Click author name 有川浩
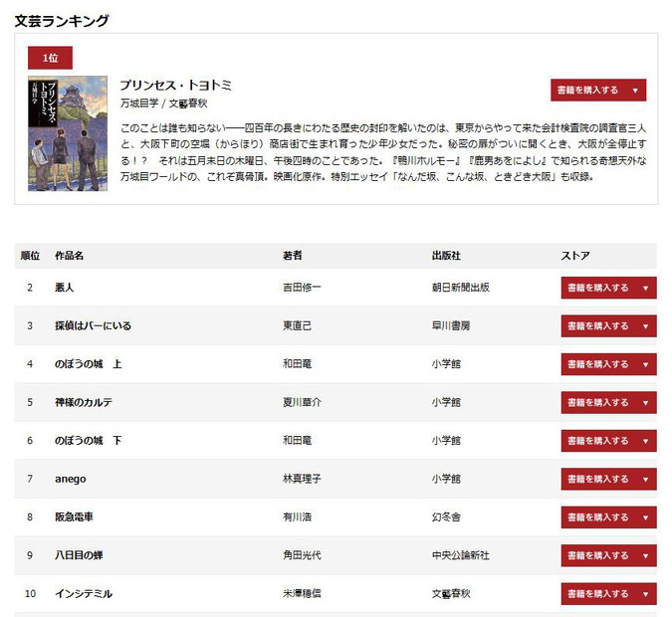This screenshot has width=672, height=617. pos(297,517)
